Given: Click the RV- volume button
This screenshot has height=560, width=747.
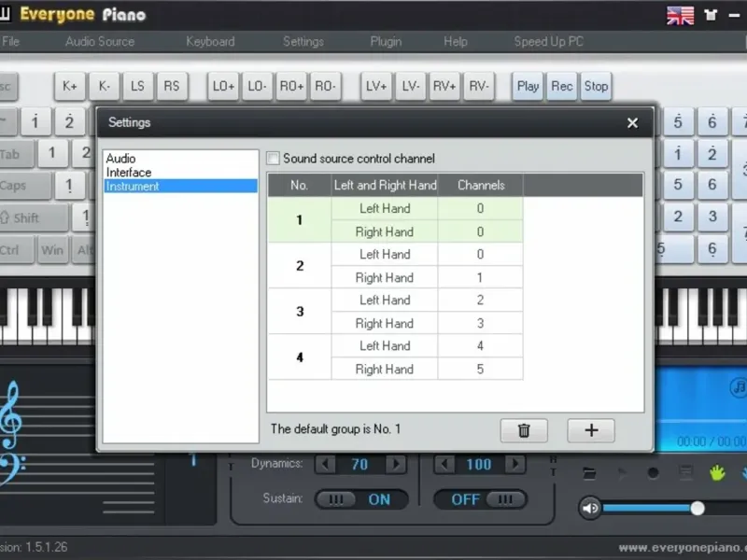Looking at the screenshot, I should (479, 86).
